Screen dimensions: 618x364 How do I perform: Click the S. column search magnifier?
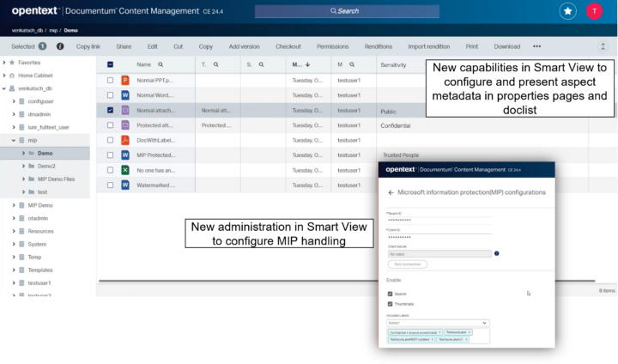point(261,64)
